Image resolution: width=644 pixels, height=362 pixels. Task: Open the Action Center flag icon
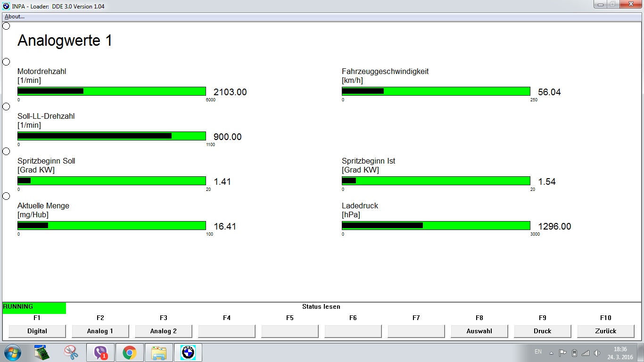[562, 353]
